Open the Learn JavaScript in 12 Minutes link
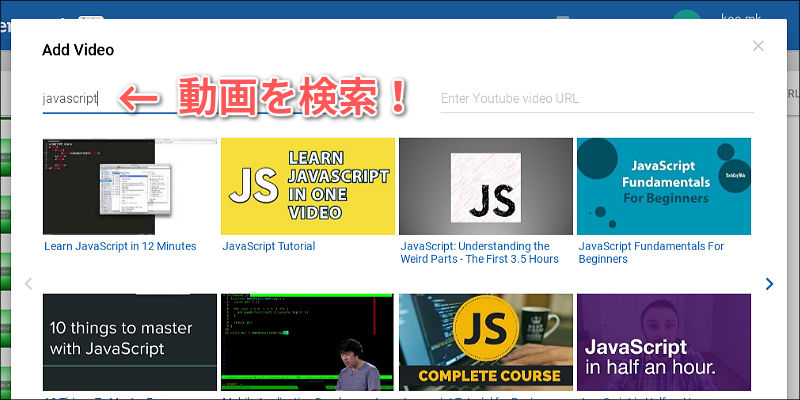This screenshot has width=800, height=400. click(120, 246)
